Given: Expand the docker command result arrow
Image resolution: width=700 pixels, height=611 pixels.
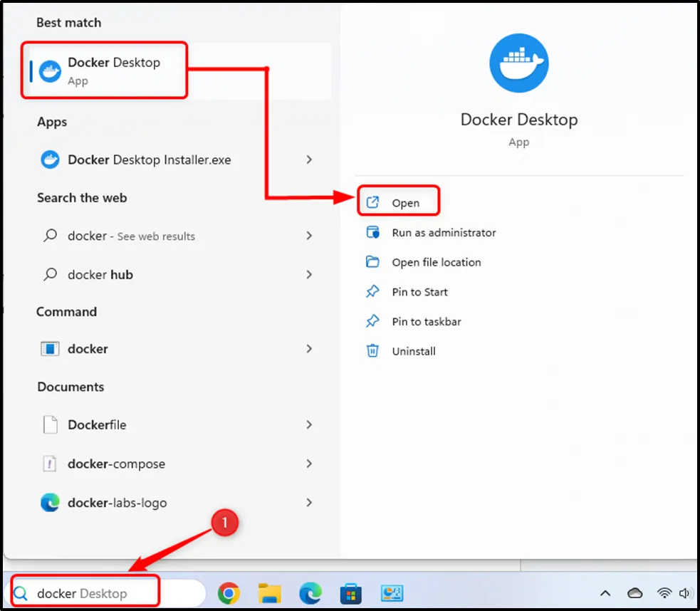Looking at the screenshot, I should tap(309, 349).
